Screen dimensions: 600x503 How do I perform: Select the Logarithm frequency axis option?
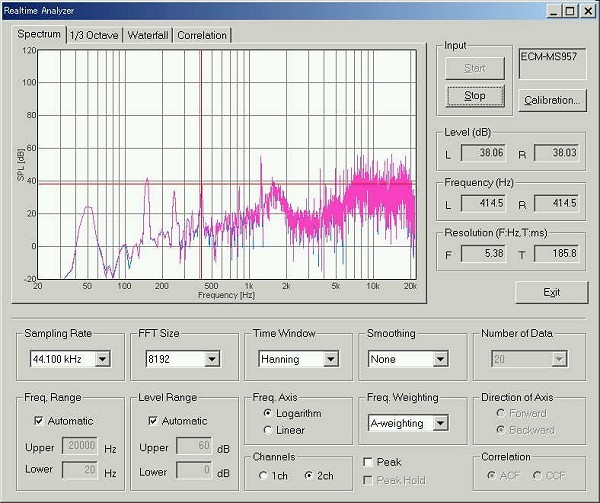(x=267, y=413)
